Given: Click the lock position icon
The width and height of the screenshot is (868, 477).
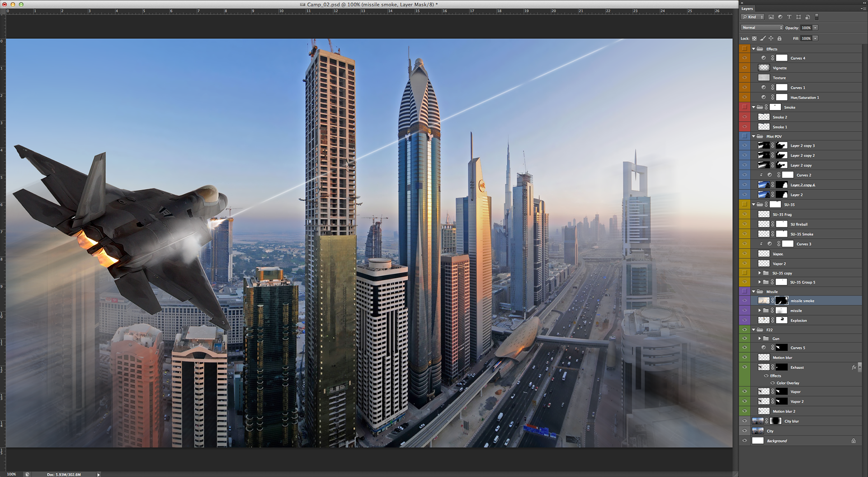Looking at the screenshot, I should coord(771,38).
